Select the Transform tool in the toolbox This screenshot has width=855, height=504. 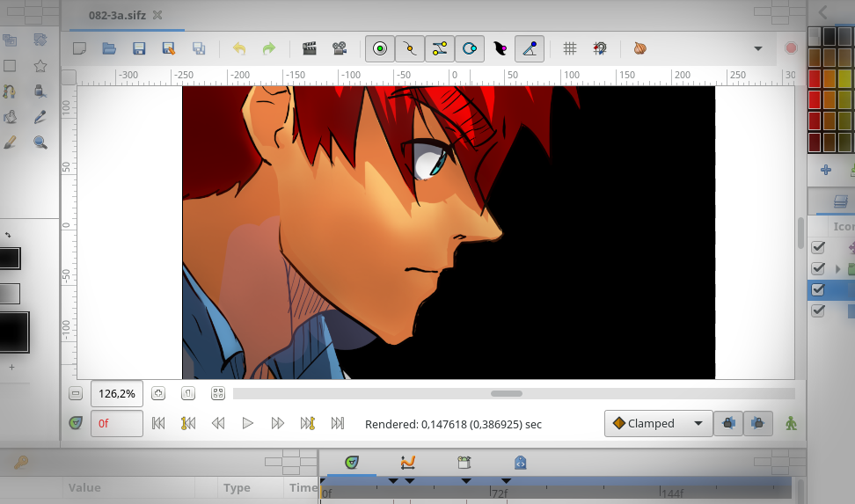[10, 40]
